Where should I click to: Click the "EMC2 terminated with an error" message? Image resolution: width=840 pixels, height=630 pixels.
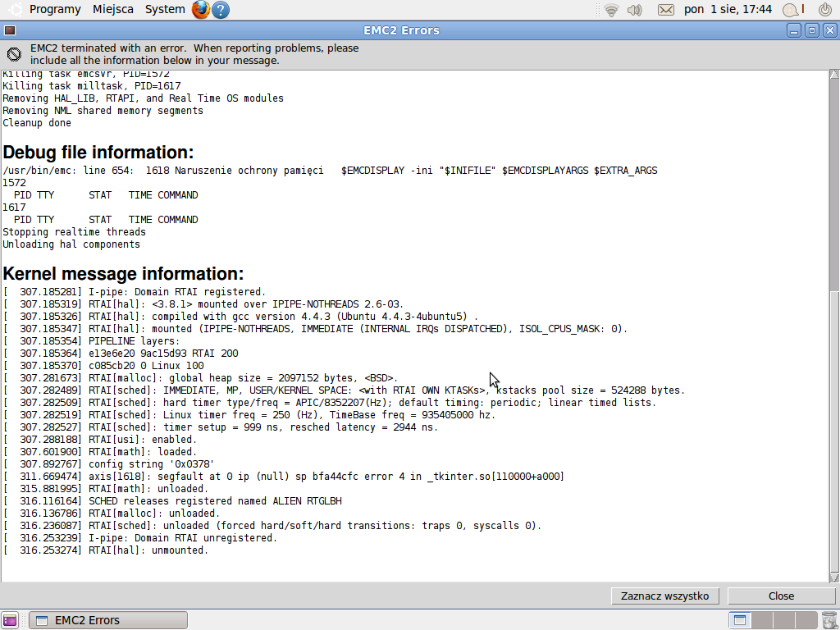click(x=194, y=54)
